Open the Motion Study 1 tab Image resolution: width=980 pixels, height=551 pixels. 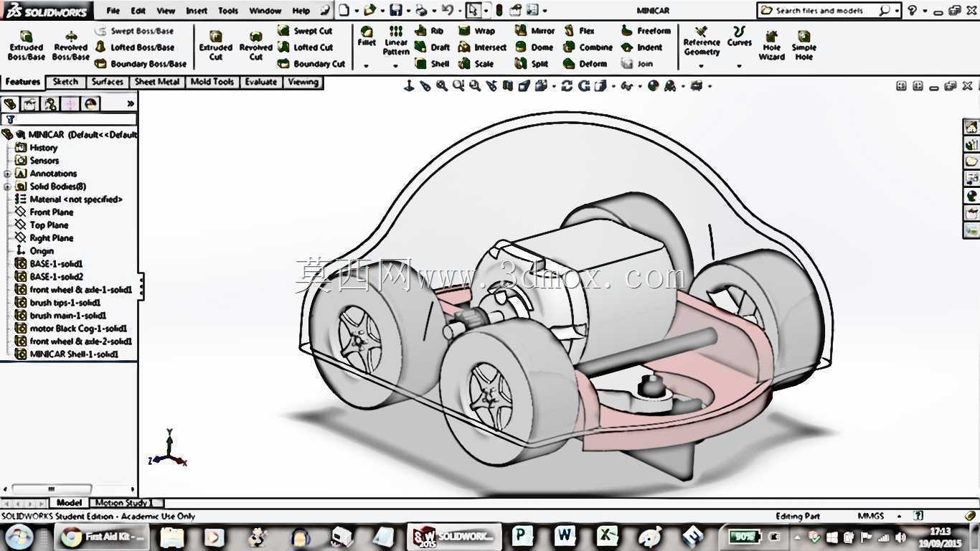(121, 503)
